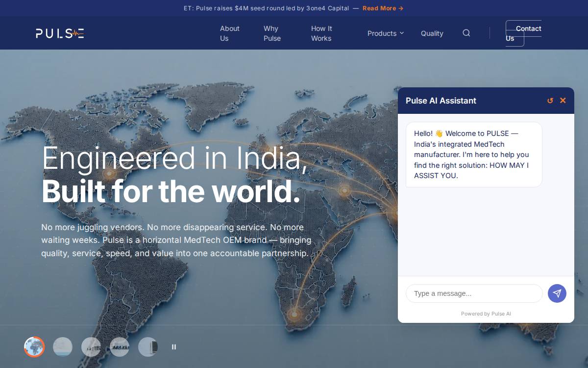Select the fourth slide thumbnail
The width and height of the screenshot is (588, 368).
click(x=120, y=347)
